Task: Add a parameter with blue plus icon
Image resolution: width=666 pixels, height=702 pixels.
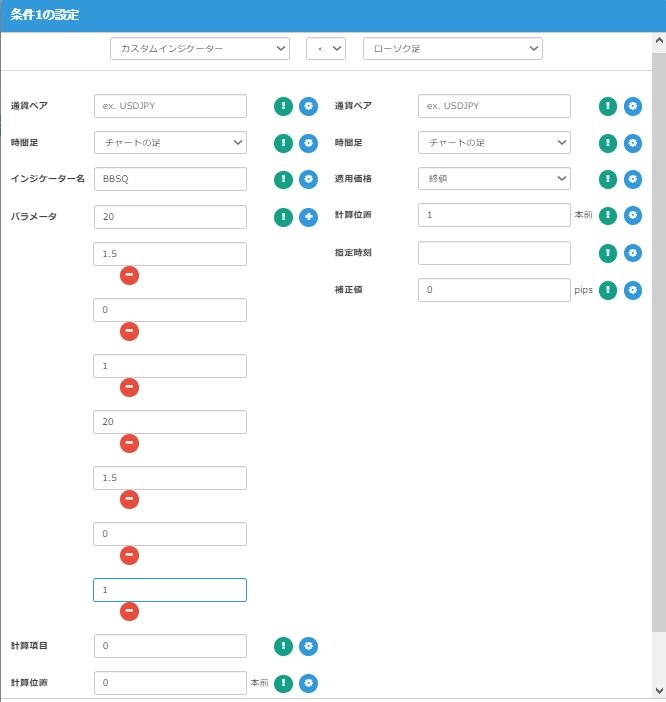Action: (308, 217)
